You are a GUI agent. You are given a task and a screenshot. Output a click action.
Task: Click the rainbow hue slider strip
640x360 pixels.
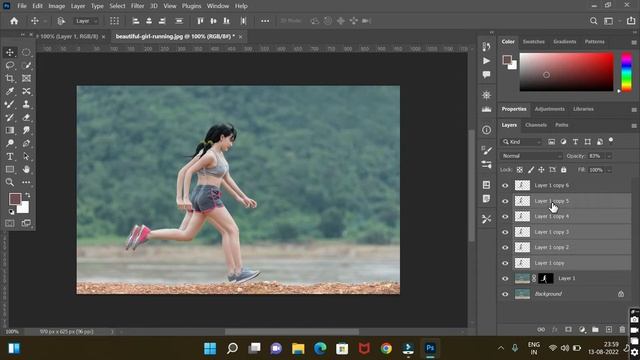click(627, 72)
